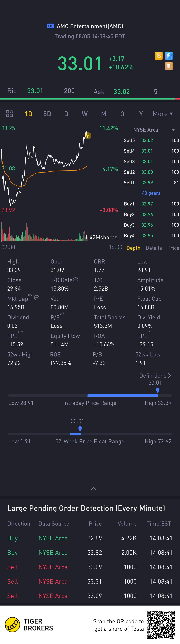This screenshot has height=644, width=180.
Task: Expand the More timeframe dropdown
Action: click(x=163, y=114)
